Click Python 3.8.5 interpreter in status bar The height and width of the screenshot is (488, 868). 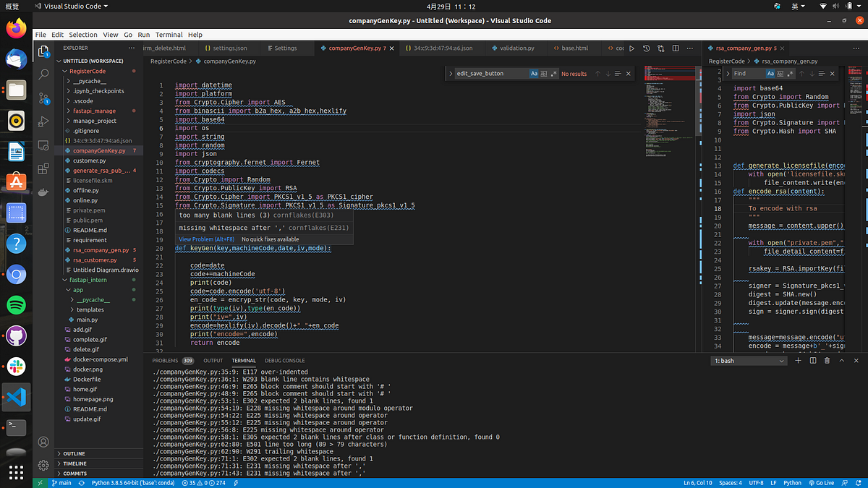[x=133, y=483]
